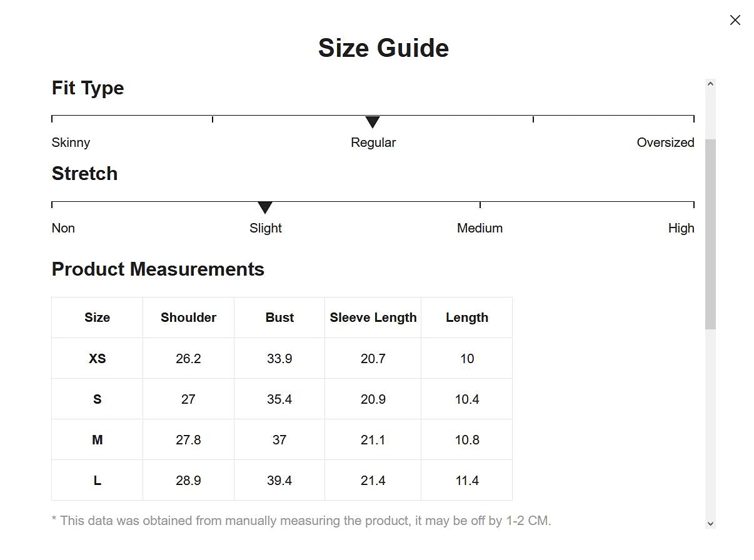This screenshot has width=754, height=560.
Task: Click the Sleeve Length column header
Action: tap(373, 317)
